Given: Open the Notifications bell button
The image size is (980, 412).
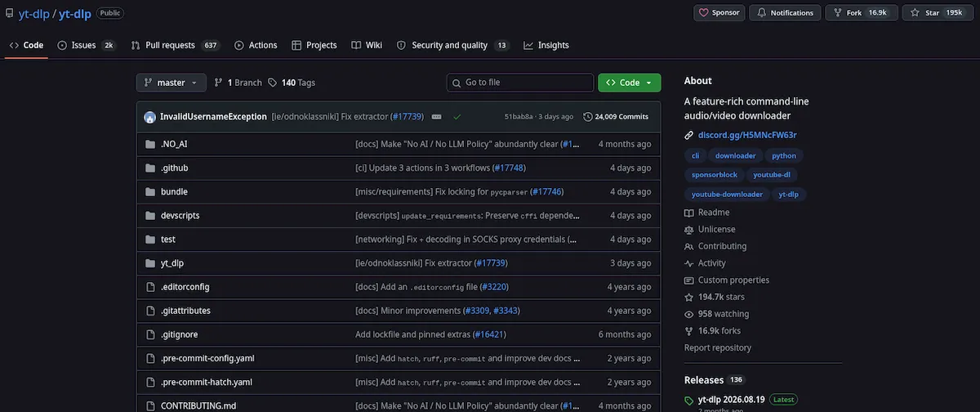Looking at the screenshot, I should click(785, 12).
